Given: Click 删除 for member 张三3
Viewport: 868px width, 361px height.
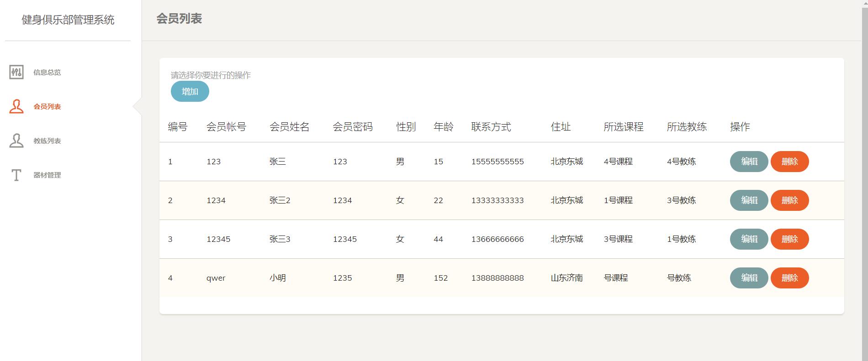Looking at the screenshot, I should click(790, 239).
